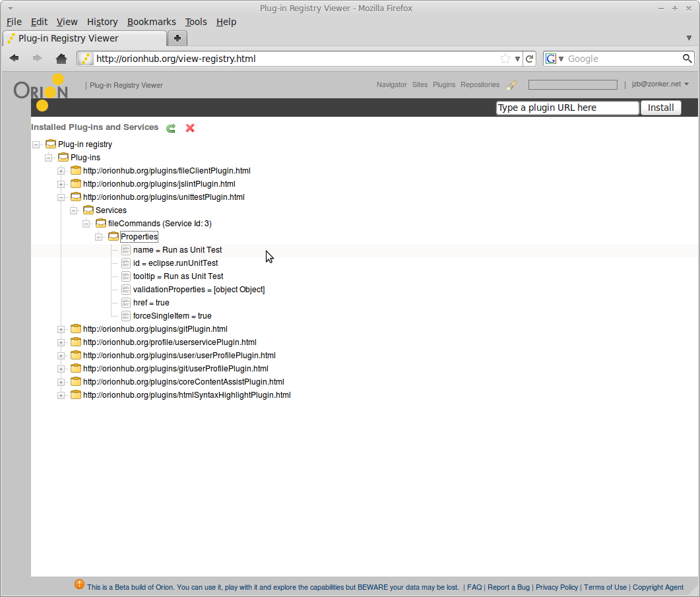The image size is (700, 597).
Task: Collapse the unittestPlugin.html node
Action: pos(61,197)
